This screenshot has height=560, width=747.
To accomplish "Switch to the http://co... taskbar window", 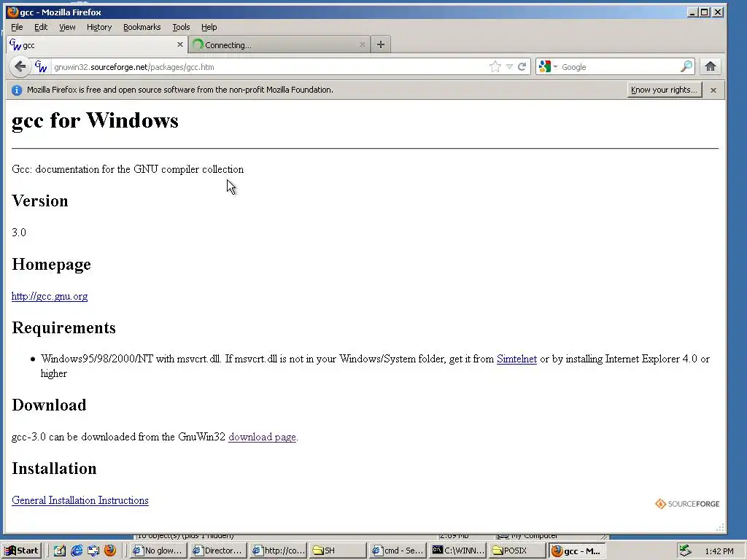I will (278, 551).
